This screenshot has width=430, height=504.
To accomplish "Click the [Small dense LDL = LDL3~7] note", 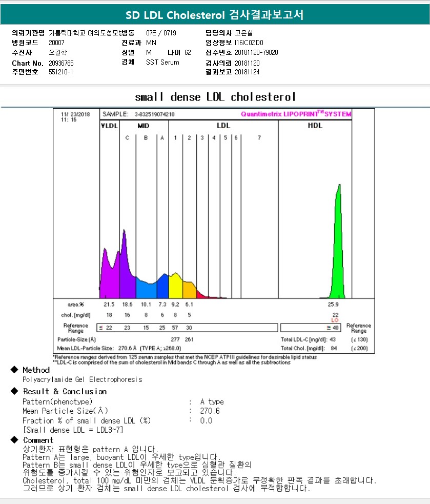I will click(73, 430).
